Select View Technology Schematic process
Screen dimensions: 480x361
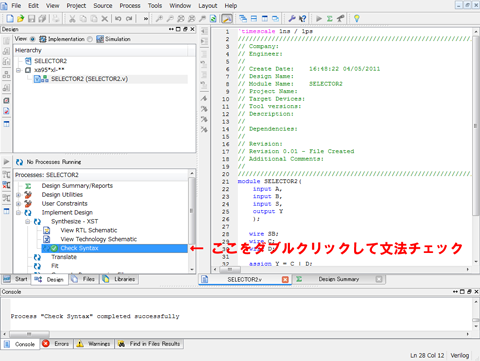point(99,239)
